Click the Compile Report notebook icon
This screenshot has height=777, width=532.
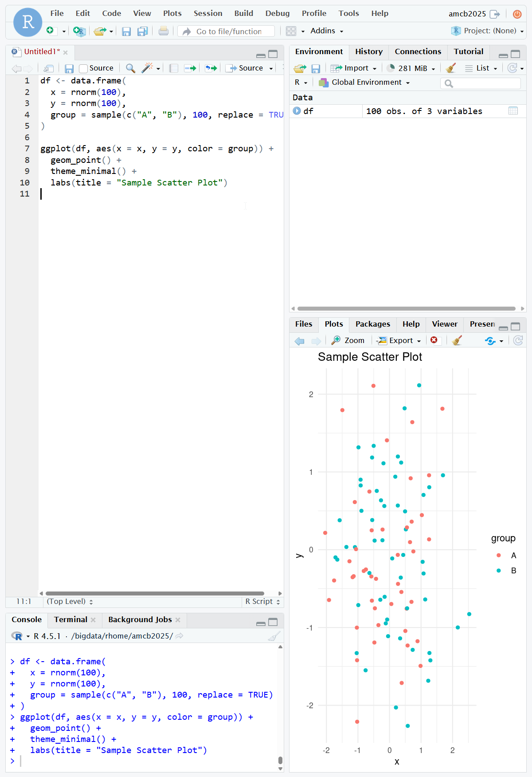(174, 68)
